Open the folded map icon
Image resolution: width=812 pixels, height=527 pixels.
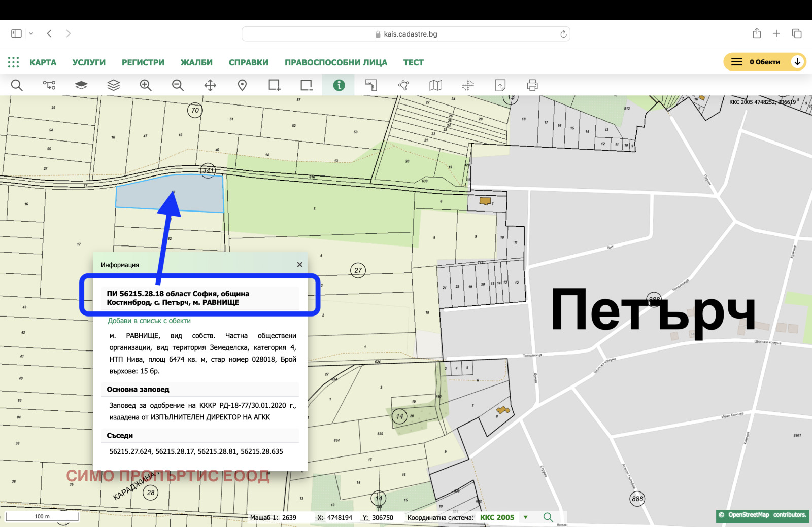pos(435,85)
